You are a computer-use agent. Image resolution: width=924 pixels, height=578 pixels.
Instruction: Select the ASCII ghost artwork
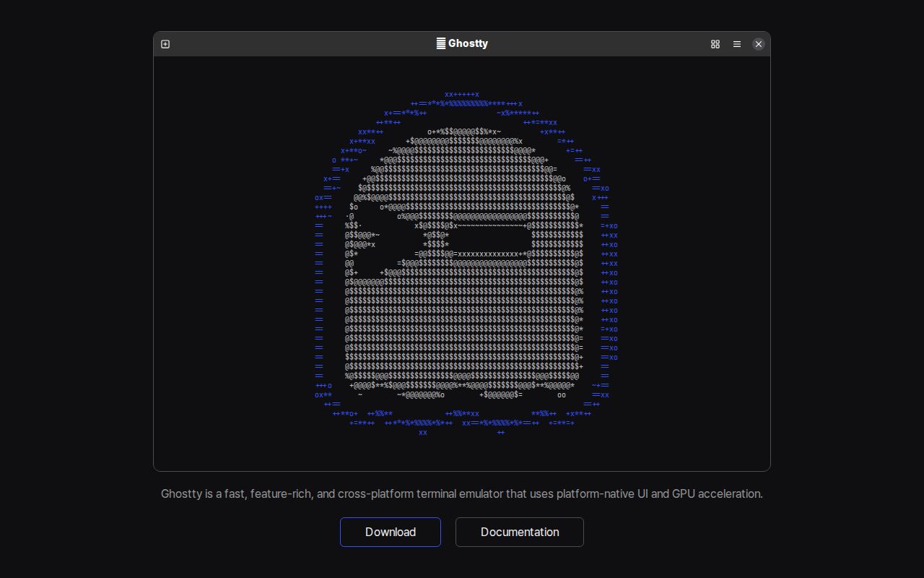tap(462, 260)
